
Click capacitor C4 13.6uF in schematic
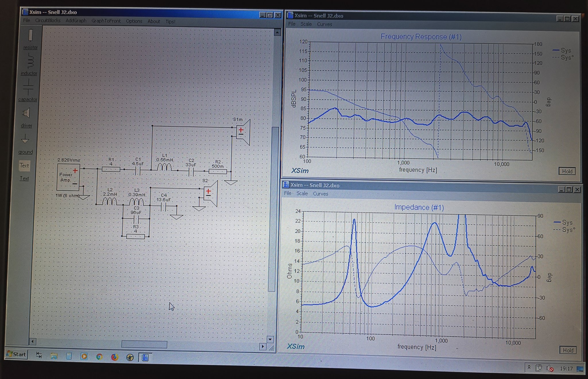pyautogui.click(x=164, y=207)
